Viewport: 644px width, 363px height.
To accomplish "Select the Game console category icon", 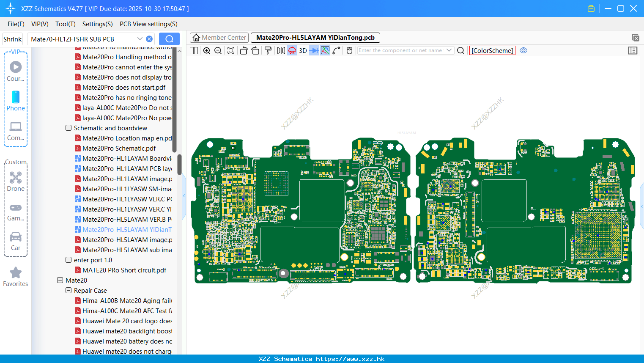I will 16,212.
